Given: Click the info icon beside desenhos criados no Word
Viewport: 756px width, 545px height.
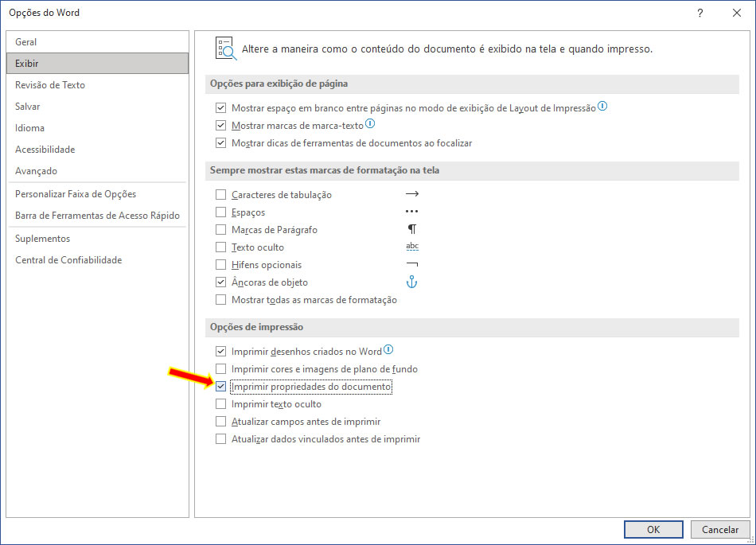Looking at the screenshot, I should point(388,350).
